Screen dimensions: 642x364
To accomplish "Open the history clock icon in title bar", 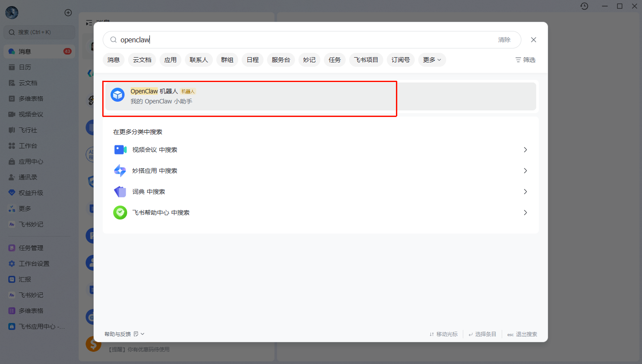I will (584, 6).
